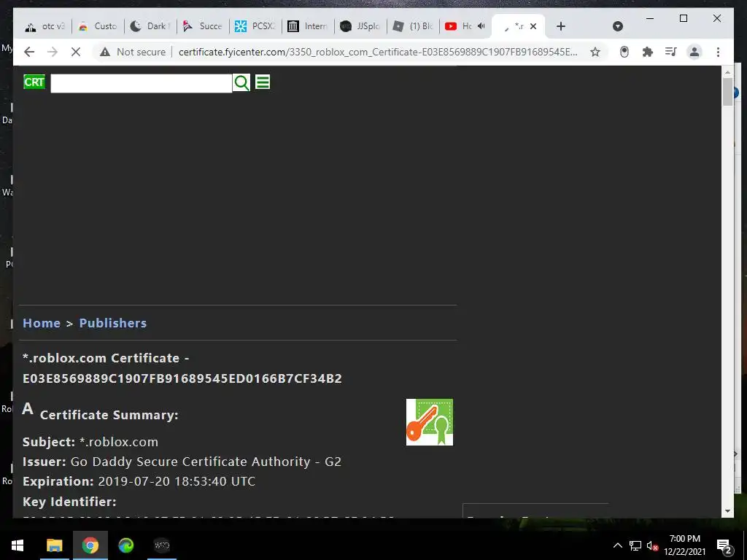Open the Chrome profile avatar

[694, 52]
